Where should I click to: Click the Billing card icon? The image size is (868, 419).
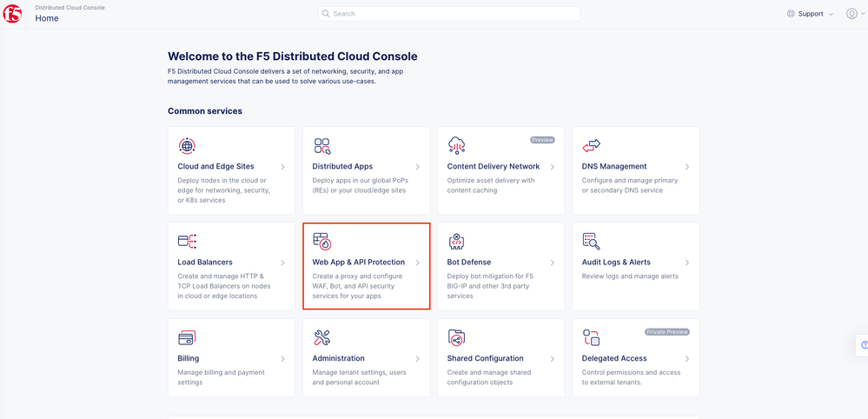187,337
